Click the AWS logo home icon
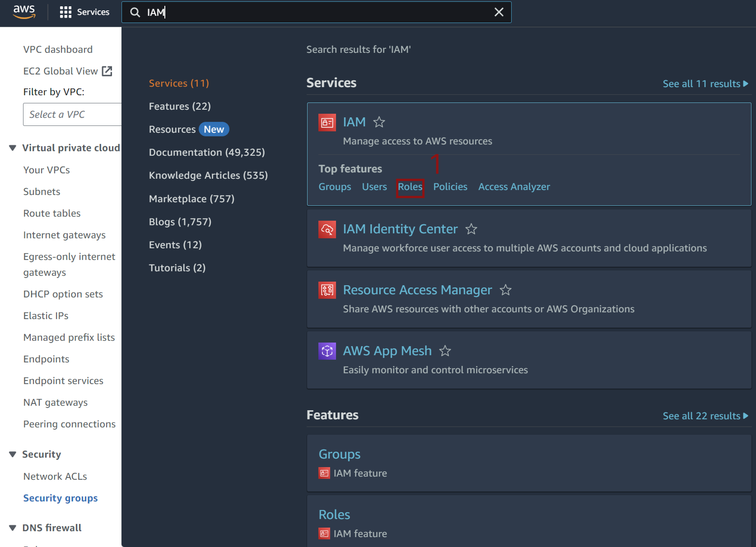756x547 pixels. pos(24,12)
